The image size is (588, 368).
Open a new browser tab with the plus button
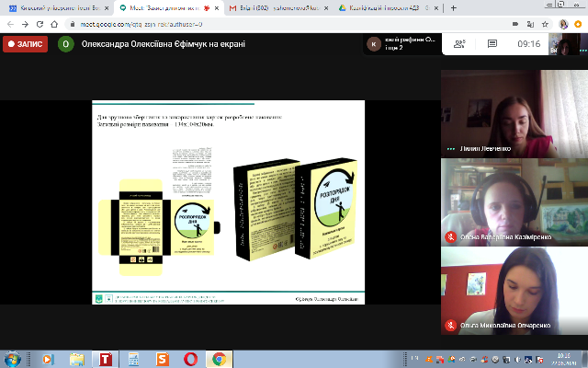(453, 8)
